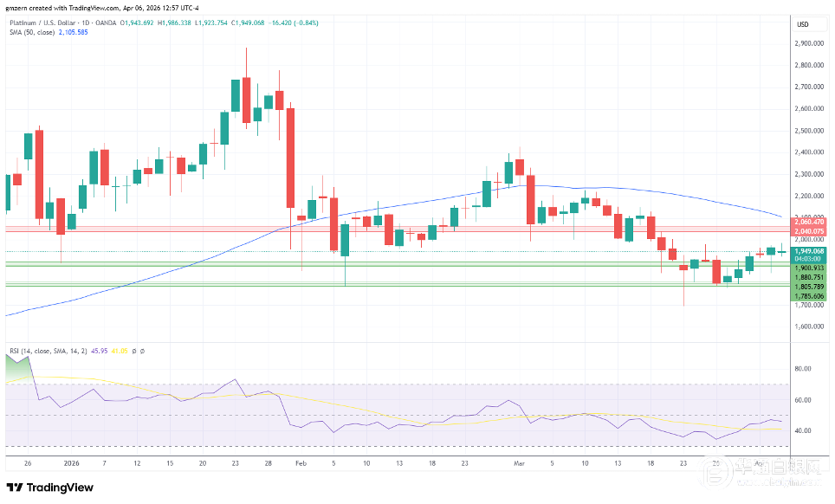Click the current price 1,949.068 label

click(x=808, y=251)
